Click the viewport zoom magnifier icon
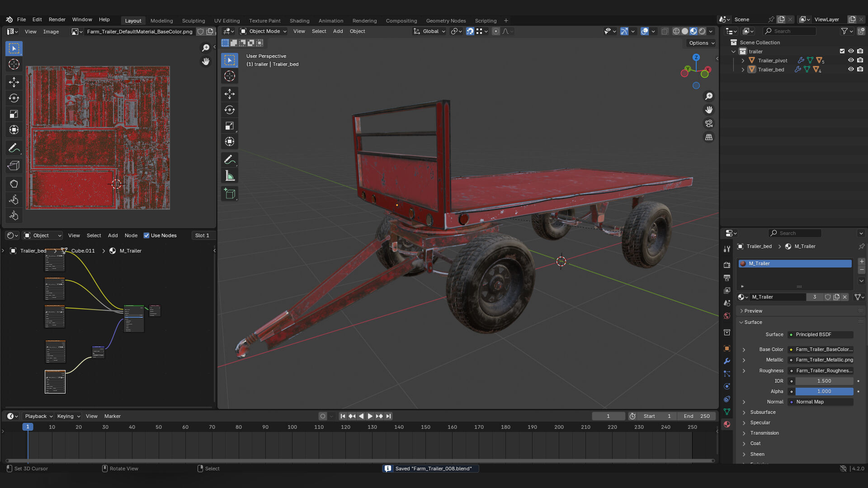Image resolution: width=868 pixels, height=488 pixels. [709, 96]
